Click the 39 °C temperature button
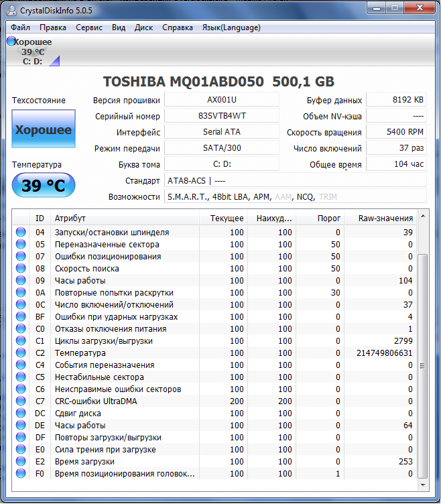Viewport: 441px width, 504px height. click(44, 185)
